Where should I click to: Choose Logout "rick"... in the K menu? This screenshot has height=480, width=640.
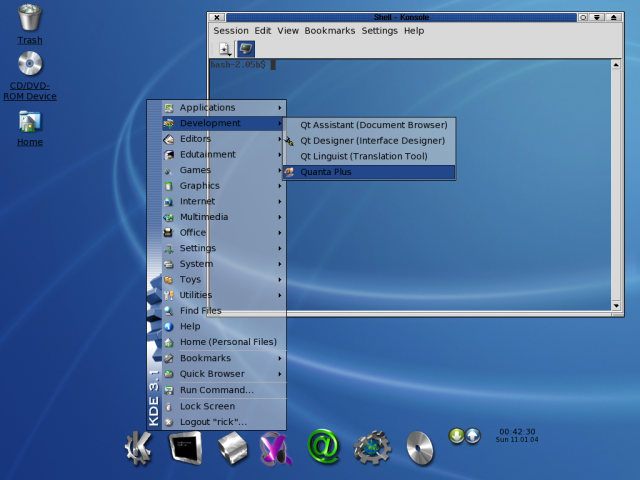(x=224, y=422)
